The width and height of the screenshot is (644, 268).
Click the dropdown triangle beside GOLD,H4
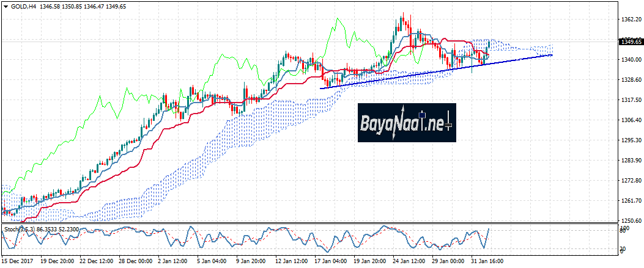point(6,5)
